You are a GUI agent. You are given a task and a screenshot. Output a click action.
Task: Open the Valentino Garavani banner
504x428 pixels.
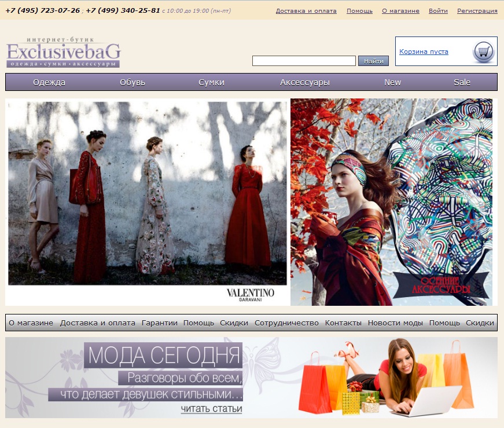click(148, 202)
